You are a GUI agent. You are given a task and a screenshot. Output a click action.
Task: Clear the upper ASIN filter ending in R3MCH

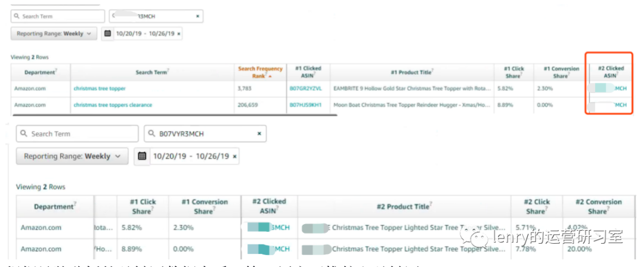tap(198, 17)
